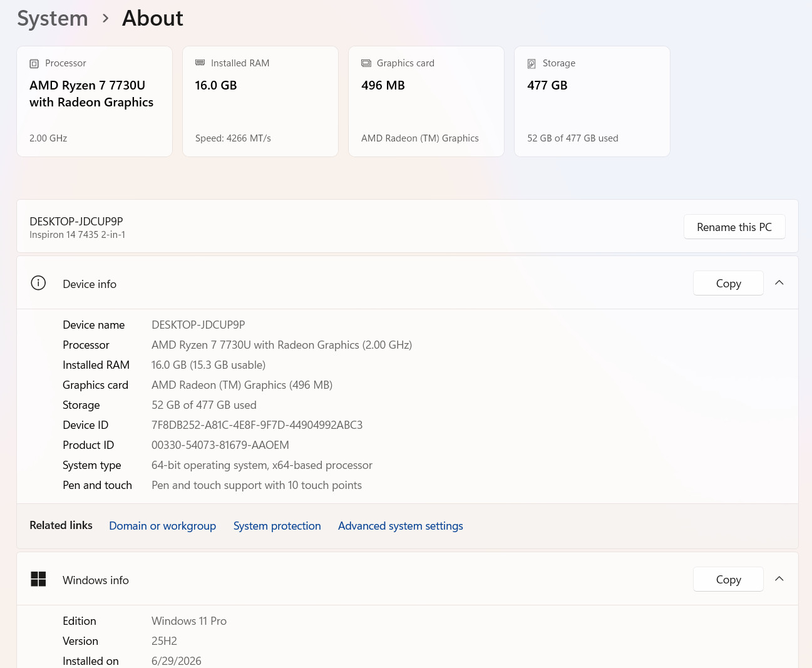Click version value 25H2
The image size is (812, 668).
click(164, 641)
